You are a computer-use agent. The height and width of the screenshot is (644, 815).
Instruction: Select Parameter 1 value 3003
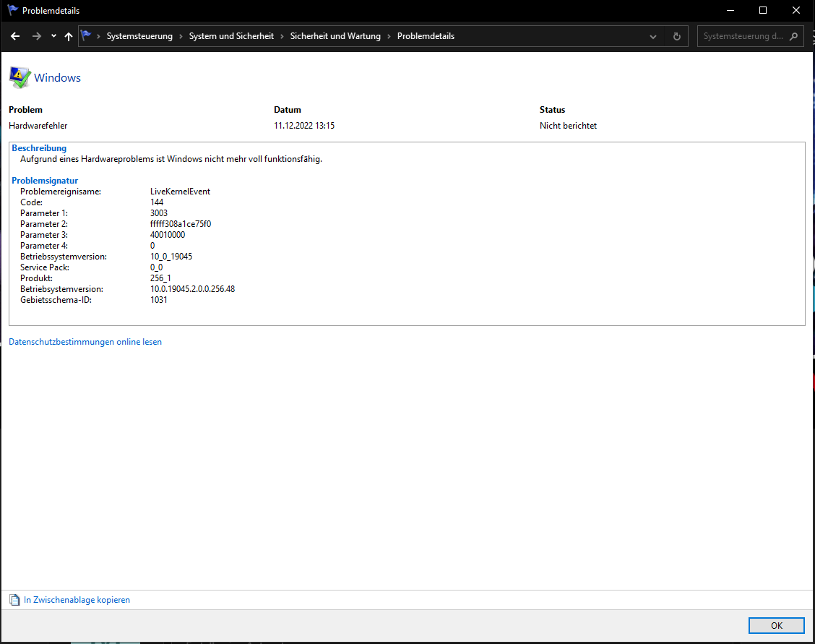pos(158,213)
